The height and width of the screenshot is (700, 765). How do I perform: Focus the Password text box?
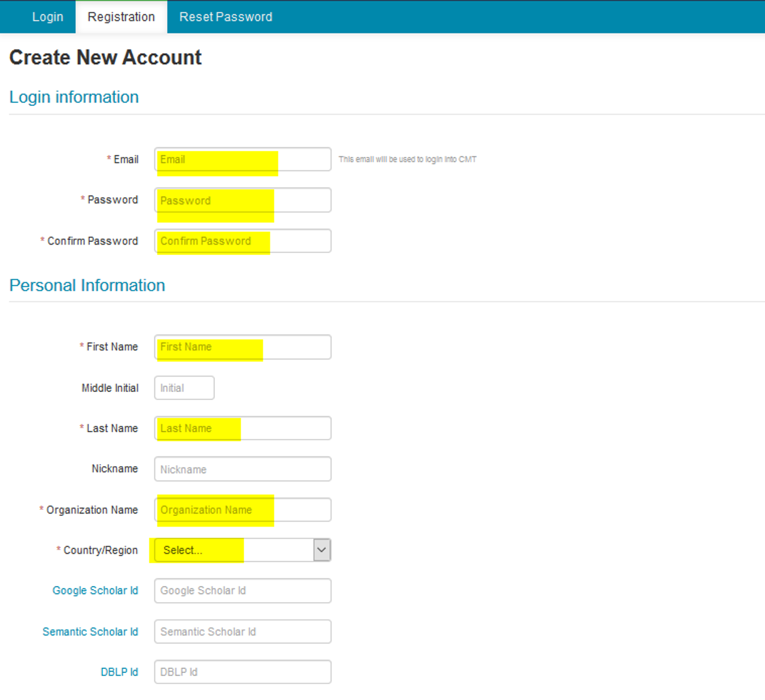(x=243, y=200)
